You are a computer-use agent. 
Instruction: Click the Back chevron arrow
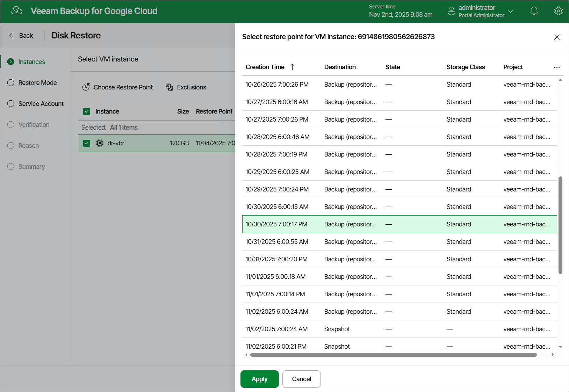(11, 35)
